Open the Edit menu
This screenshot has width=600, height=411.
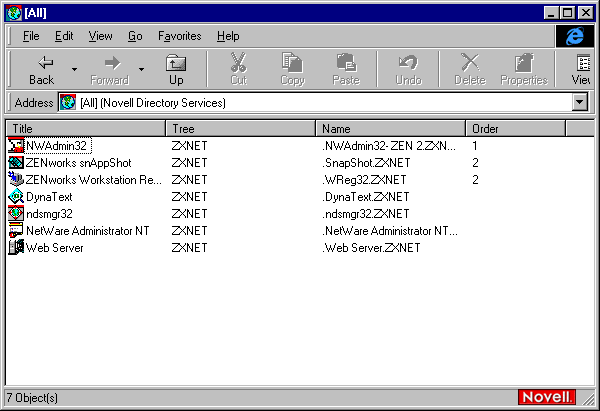[x=64, y=36]
